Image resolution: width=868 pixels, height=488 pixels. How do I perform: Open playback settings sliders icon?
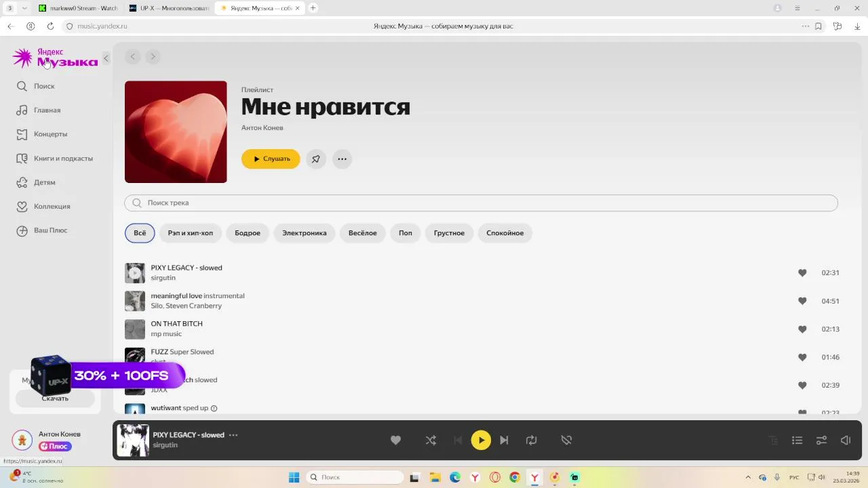[821, 441]
